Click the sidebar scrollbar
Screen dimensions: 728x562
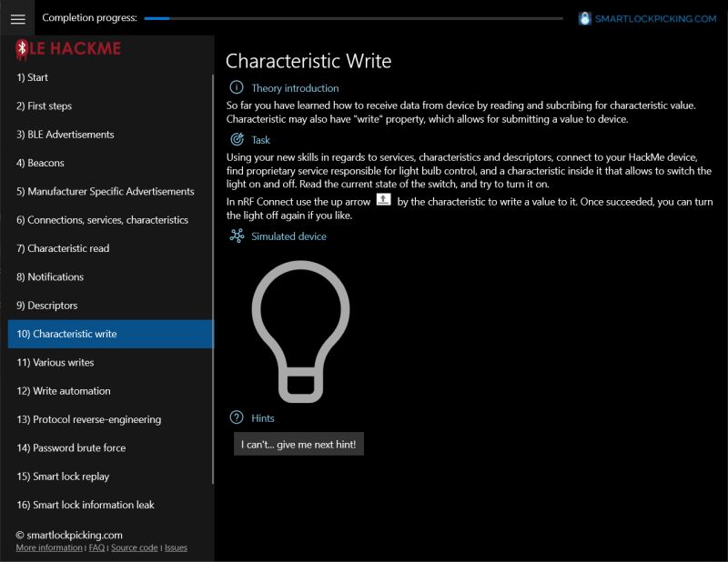[x=213, y=273]
